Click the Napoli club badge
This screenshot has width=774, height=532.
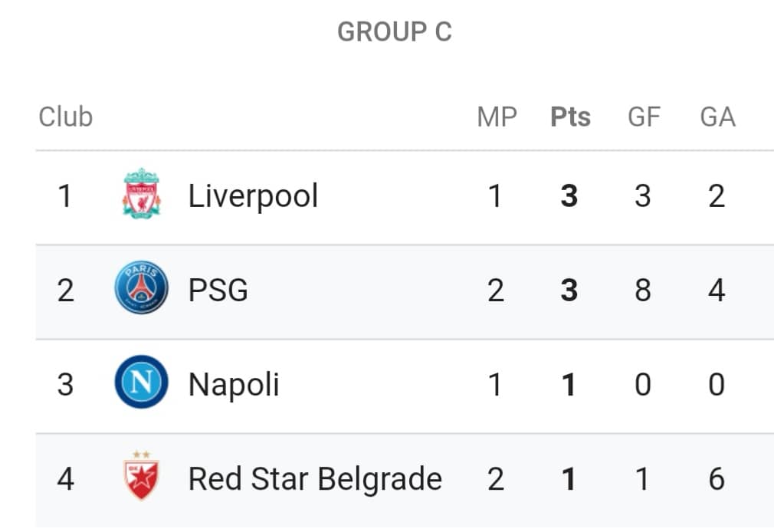[142, 382]
